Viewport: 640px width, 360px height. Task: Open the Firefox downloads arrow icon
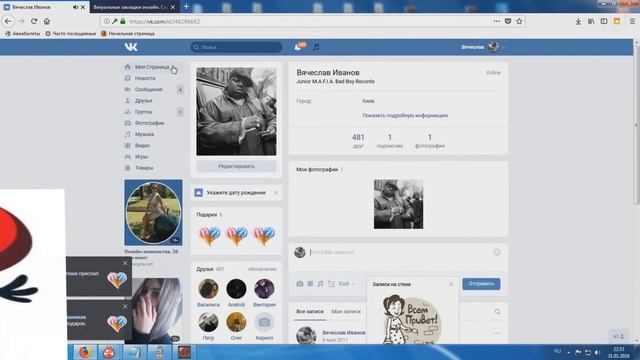pos(578,21)
